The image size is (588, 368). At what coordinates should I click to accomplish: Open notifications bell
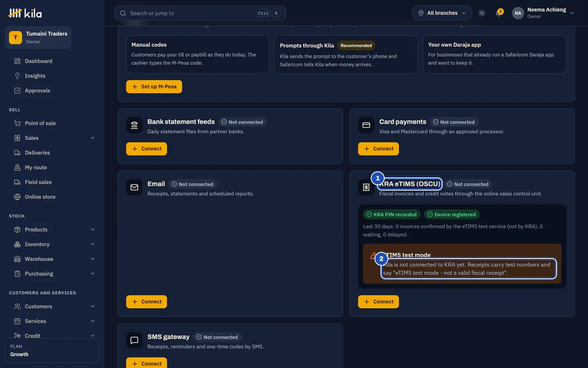tap(499, 13)
